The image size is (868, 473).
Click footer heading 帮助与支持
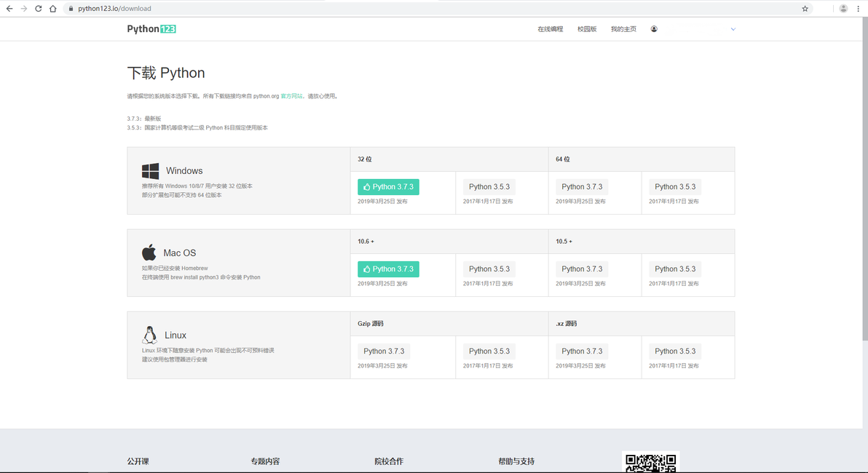point(516,461)
